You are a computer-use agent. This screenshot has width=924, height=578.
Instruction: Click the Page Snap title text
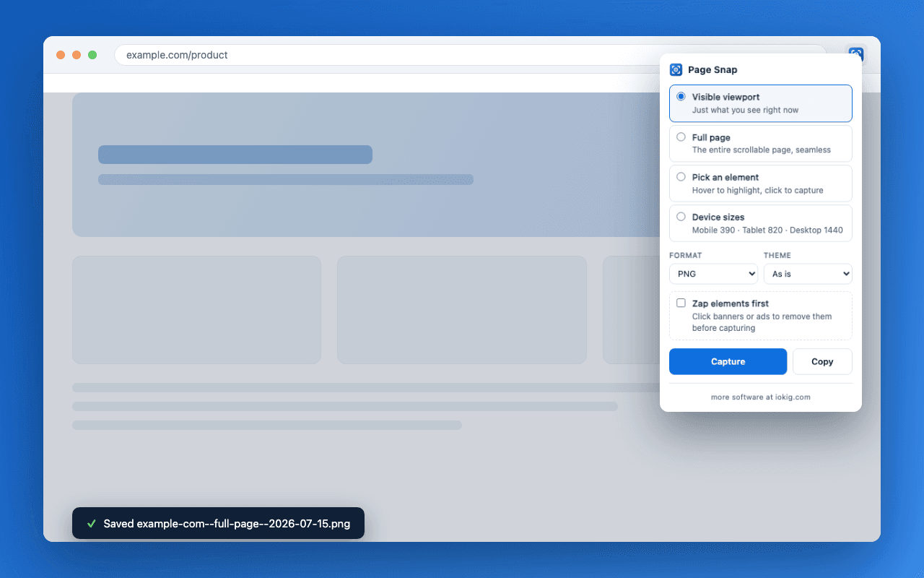tap(712, 70)
